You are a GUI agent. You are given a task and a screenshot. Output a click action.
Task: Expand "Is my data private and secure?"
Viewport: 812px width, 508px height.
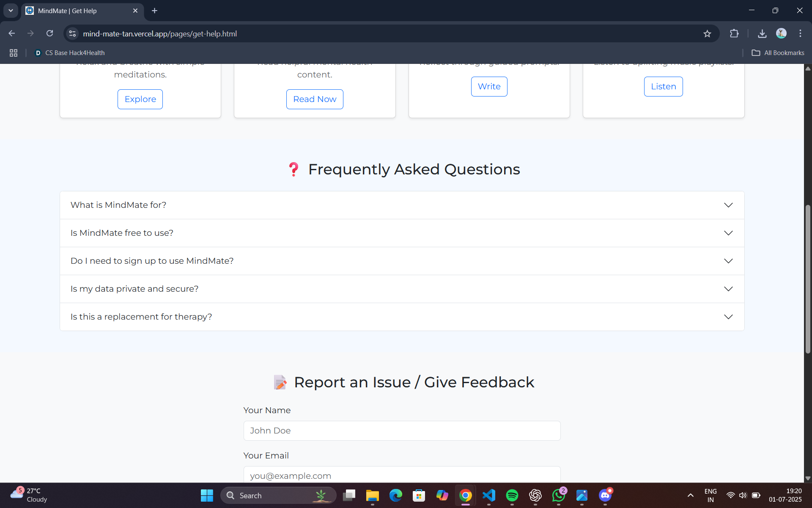tap(402, 289)
